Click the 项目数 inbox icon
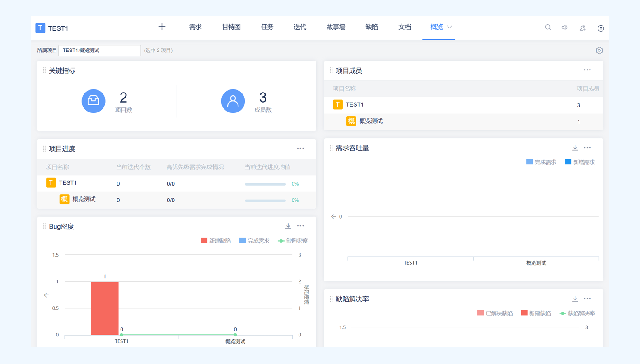 93,101
